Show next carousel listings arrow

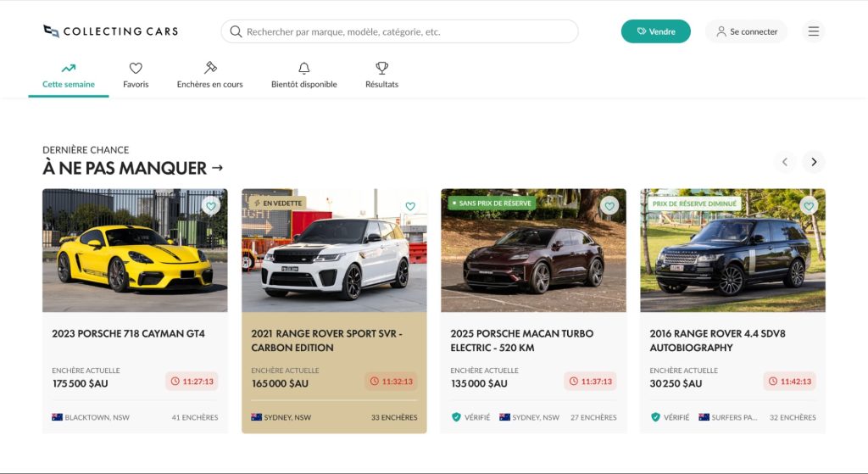coord(814,162)
